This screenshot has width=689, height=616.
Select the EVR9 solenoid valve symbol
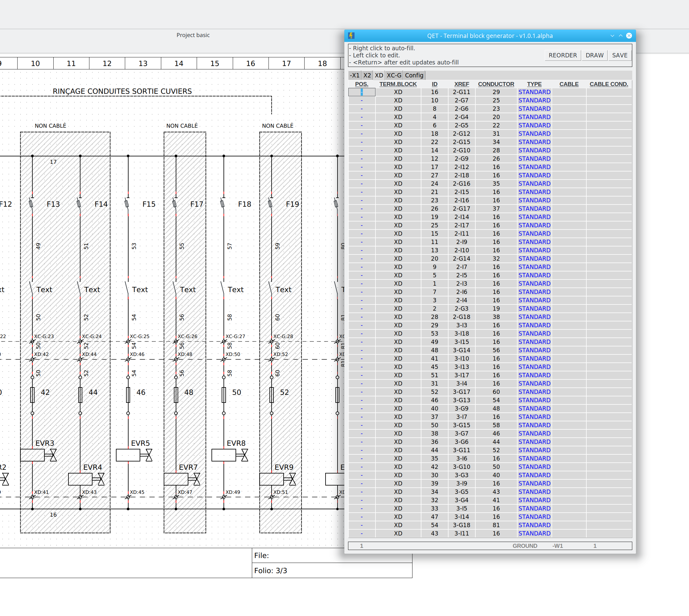coord(278,479)
